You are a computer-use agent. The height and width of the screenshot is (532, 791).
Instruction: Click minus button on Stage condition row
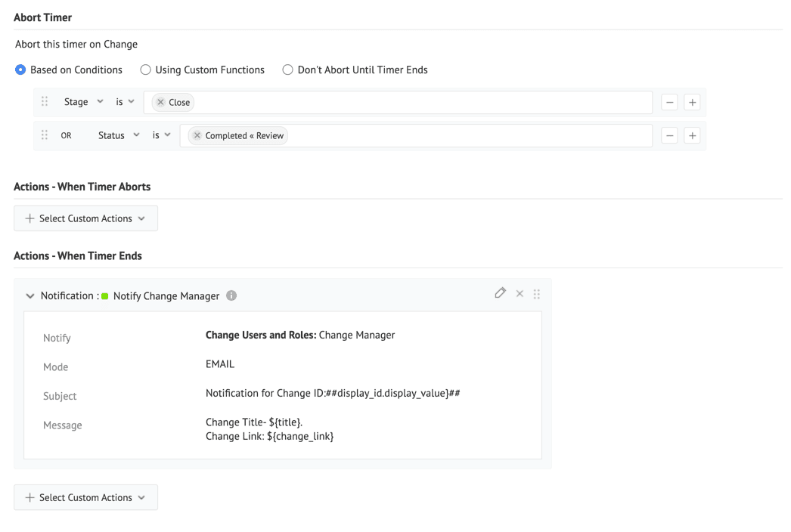pyautogui.click(x=669, y=102)
